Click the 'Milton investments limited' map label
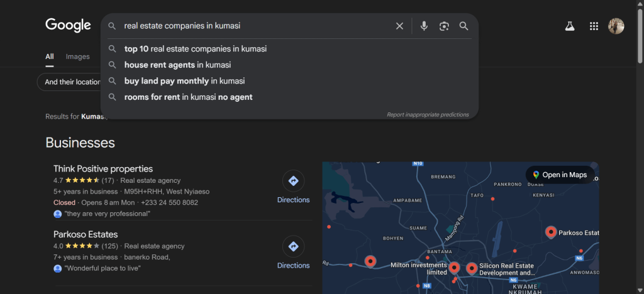Image resolution: width=644 pixels, height=294 pixels. [x=418, y=269]
